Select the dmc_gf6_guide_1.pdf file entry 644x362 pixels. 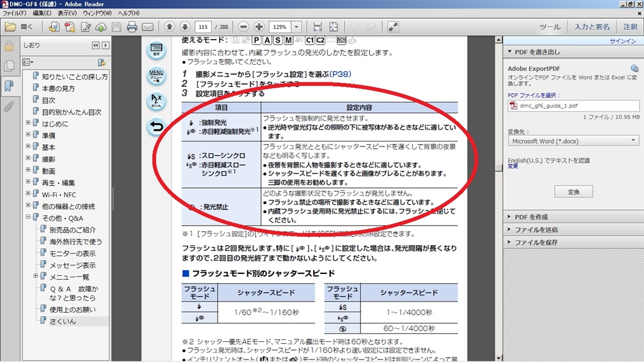[574, 106]
